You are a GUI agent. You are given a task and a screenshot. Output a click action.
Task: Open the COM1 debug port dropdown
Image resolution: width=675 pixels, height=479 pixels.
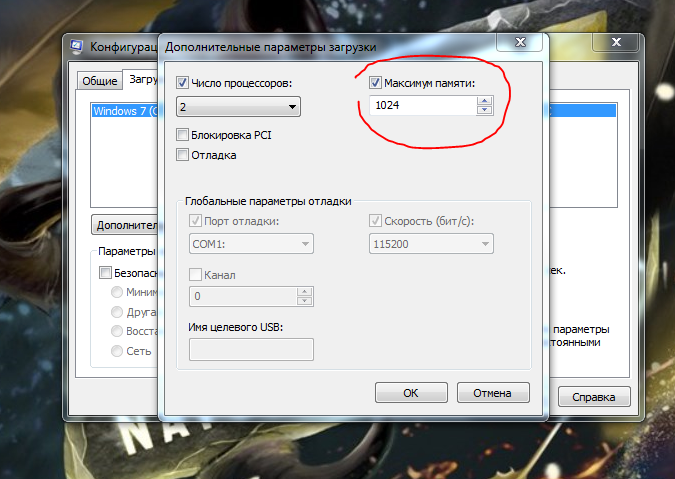click(251, 244)
